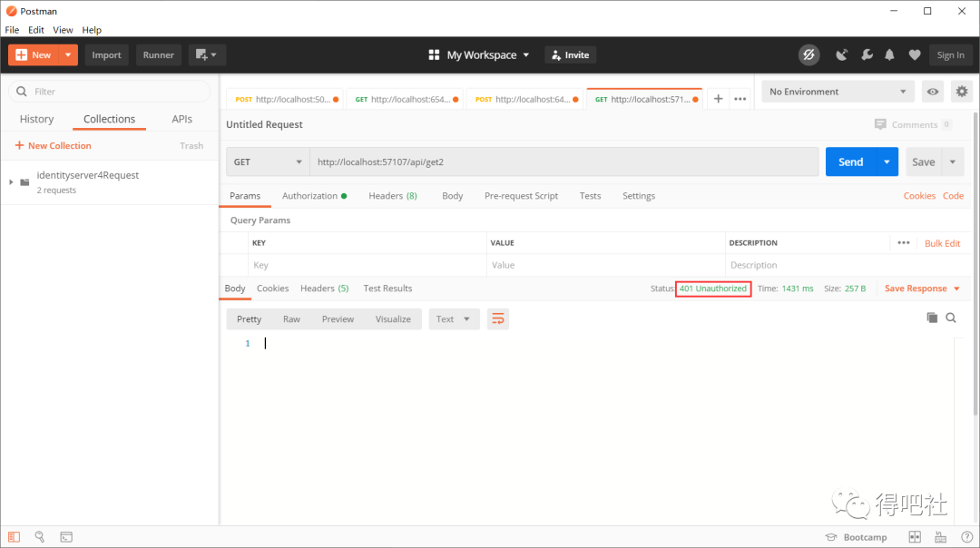Image resolution: width=980 pixels, height=548 pixels.
Task: Select the GET localhost:571 request tab
Action: [645, 100]
